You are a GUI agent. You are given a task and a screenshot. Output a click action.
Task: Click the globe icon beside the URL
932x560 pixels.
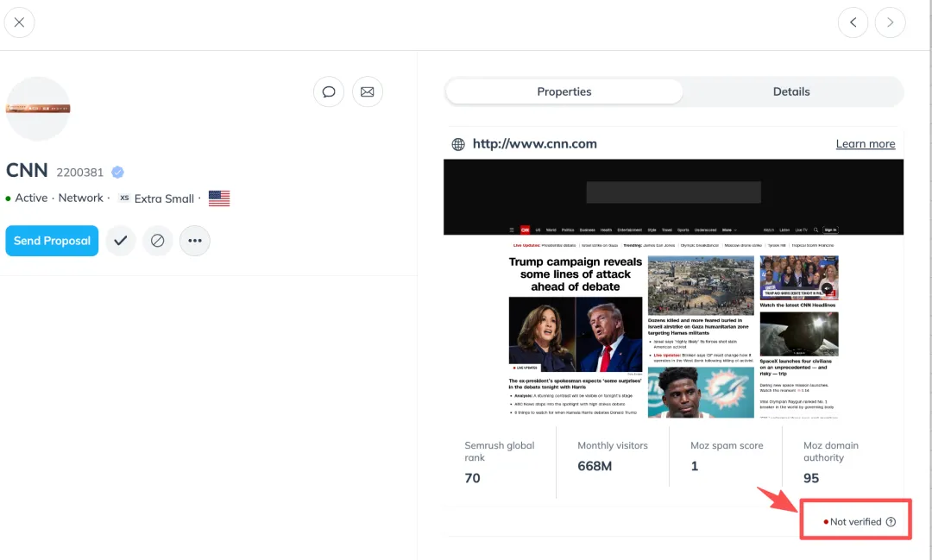click(458, 144)
